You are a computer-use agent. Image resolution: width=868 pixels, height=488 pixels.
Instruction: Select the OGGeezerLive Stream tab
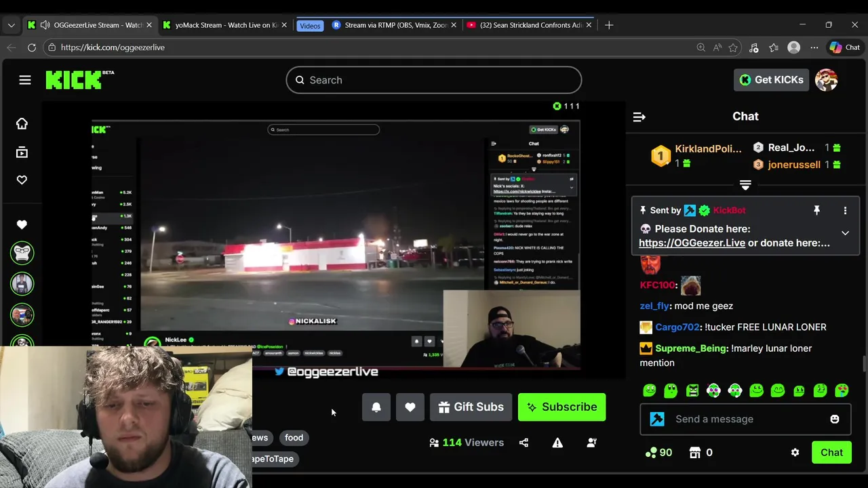[x=90, y=25]
